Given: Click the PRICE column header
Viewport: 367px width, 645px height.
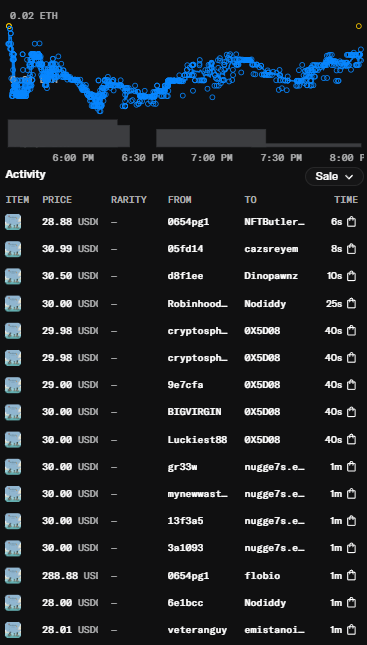Looking at the screenshot, I should click(57, 200).
